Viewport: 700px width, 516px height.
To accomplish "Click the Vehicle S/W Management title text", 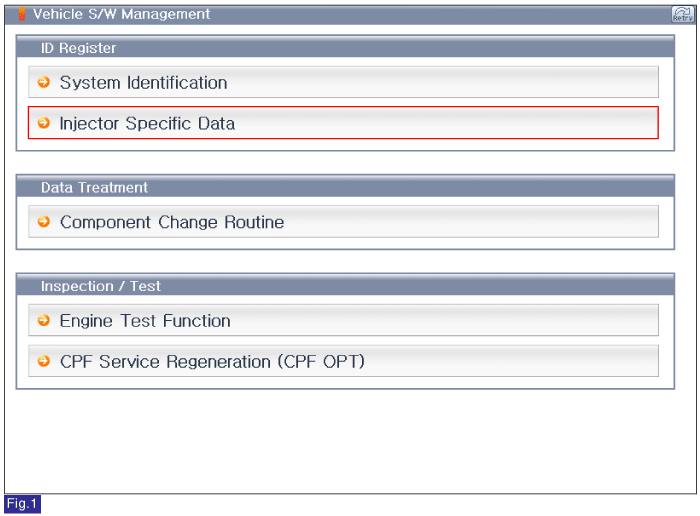I will pyautogui.click(x=121, y=14).
